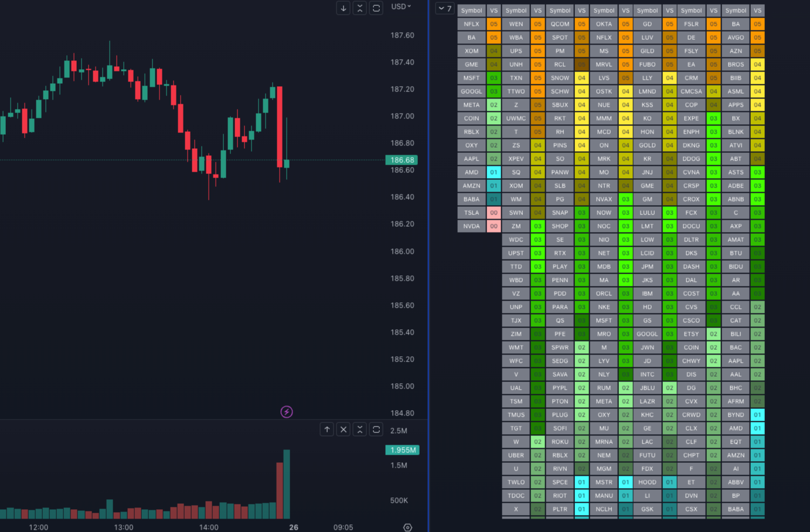Image resolution: width=810 pixels, height=532 pixels.
Task: Open the USD currency dropdown
Action: pos(401,6)
